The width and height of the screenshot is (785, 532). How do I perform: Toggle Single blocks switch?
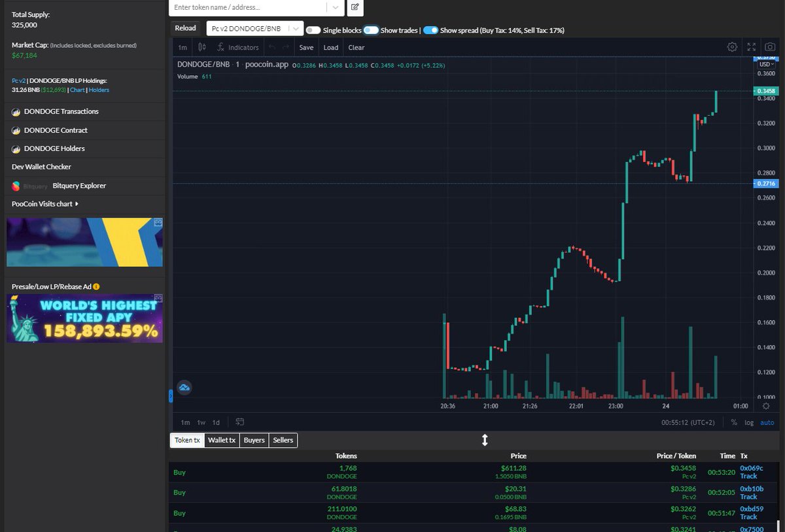pyautogui.click(x=313, y=30)
